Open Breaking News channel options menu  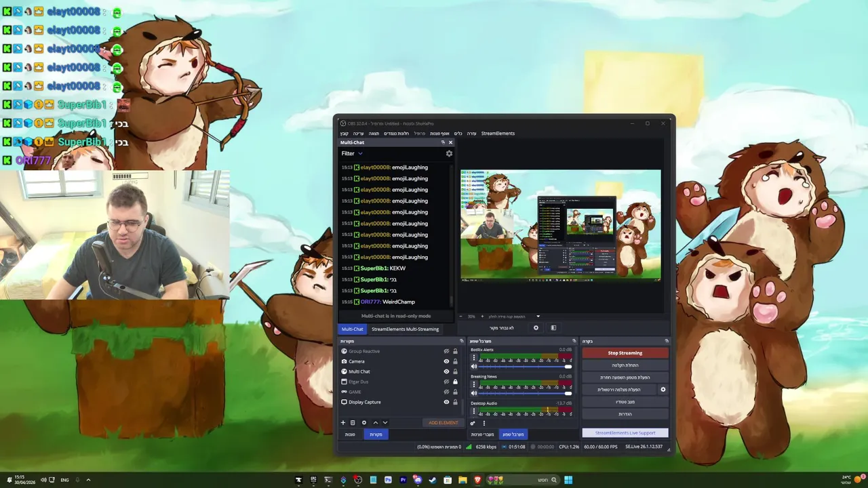click(x=474, y=384)
